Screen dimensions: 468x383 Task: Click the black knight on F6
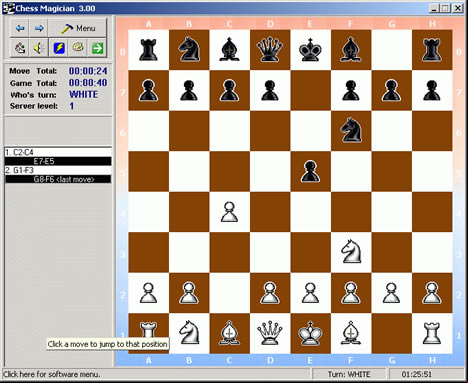351,130
